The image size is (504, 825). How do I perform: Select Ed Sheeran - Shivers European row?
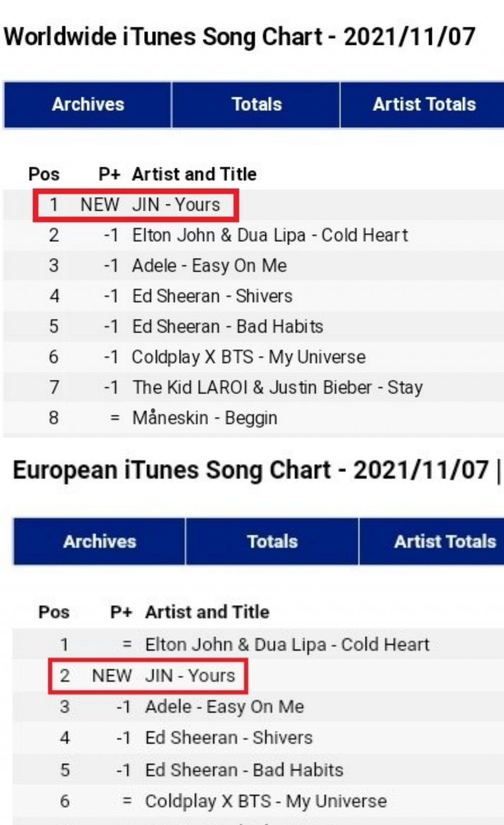click(258, 738)
